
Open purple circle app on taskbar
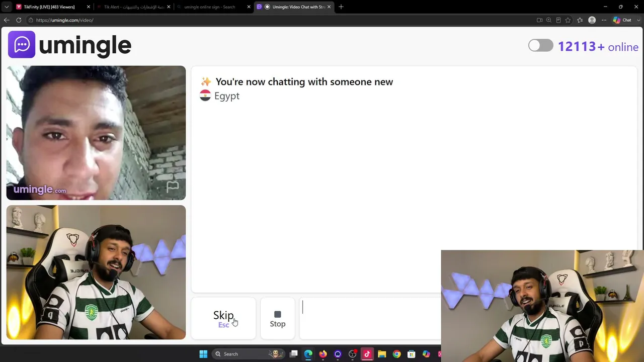(338, 354)
